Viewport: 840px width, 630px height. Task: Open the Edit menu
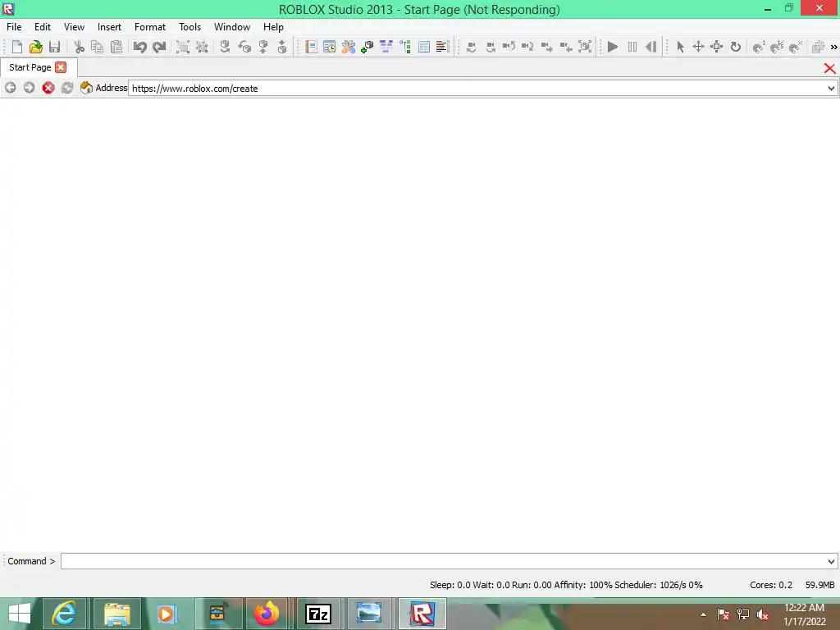tap(43, 27)
